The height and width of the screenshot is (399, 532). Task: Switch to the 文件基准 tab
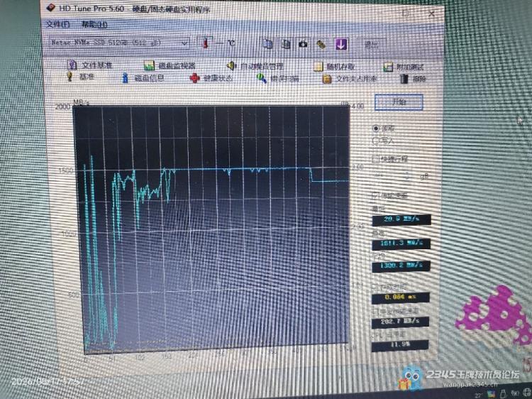point(90,65)
